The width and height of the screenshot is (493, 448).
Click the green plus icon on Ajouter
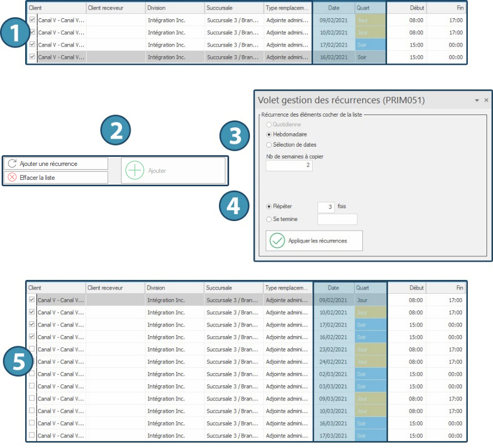click(x=134, y=171)
